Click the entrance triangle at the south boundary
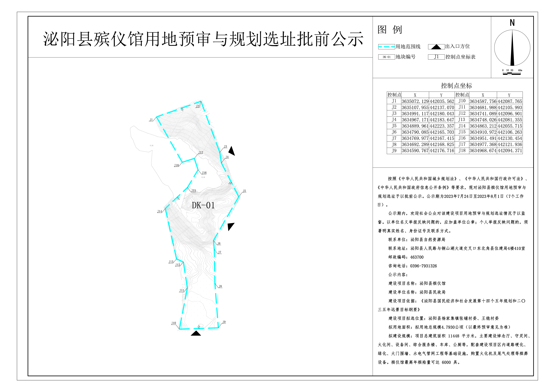Viewport: 555px width, 392px height. click(196, 333)
